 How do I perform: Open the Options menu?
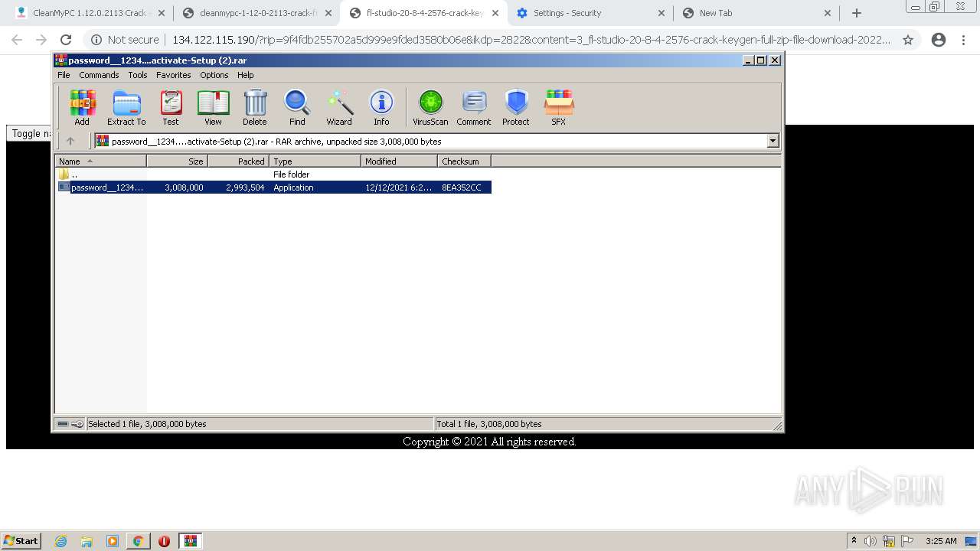click(x=214, y=75)
